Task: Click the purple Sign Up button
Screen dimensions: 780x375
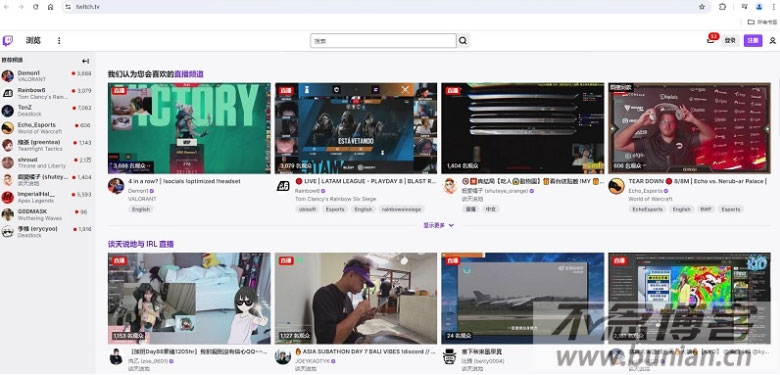Action: point(753,41)
